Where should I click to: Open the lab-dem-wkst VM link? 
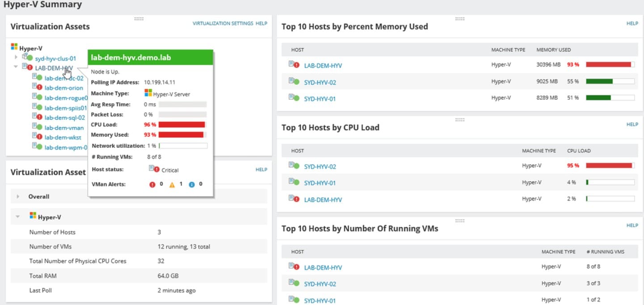pos(63,138)
